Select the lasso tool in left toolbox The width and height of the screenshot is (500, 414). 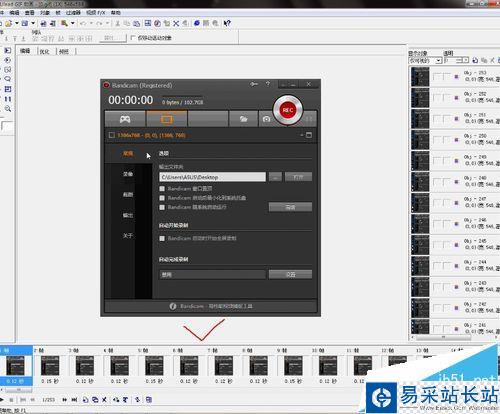8,79
